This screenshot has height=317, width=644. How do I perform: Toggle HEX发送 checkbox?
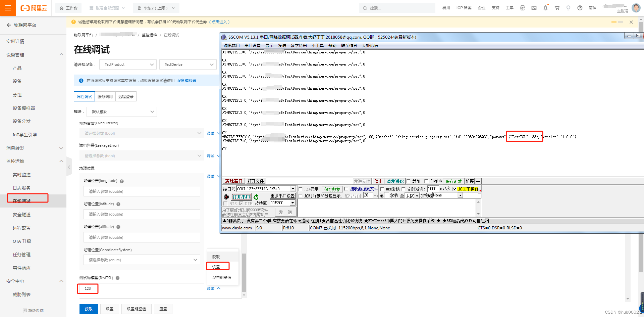pos(382,189)
